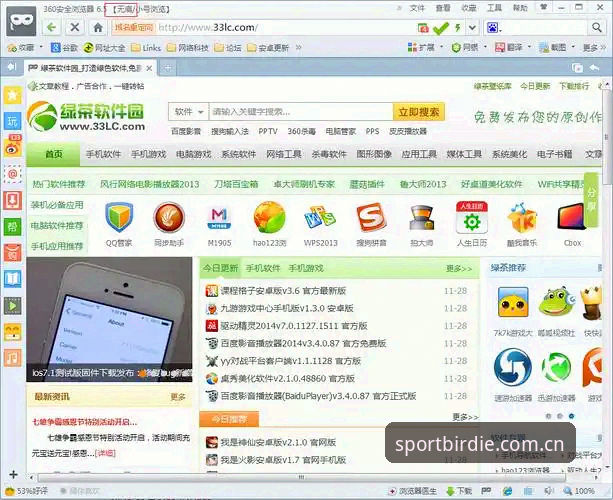Click the 100% zoom control in status bar
Viewport: 613px width, 500px height.
coord(579,491)
